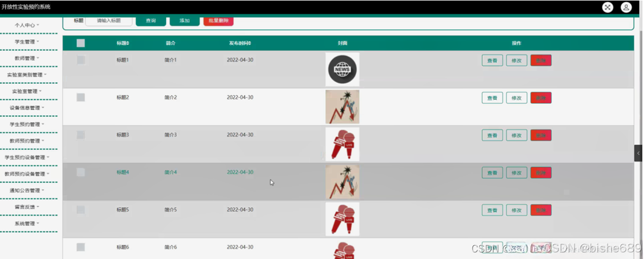
Task: Expand the 学生预约设备管理 sidebar menu
Action: [x=27, y=157]
